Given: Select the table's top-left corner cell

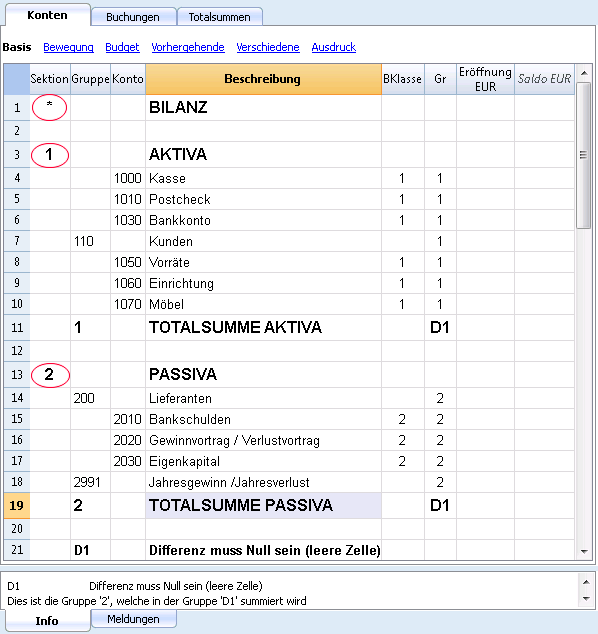Looking at the screenshot, I should tap(17, 79).
